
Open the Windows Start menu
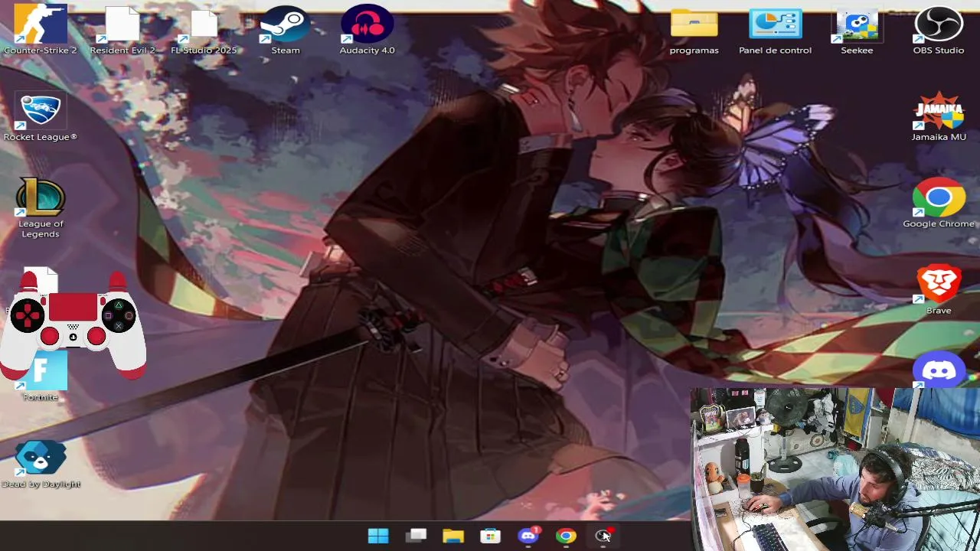[377, 536]
